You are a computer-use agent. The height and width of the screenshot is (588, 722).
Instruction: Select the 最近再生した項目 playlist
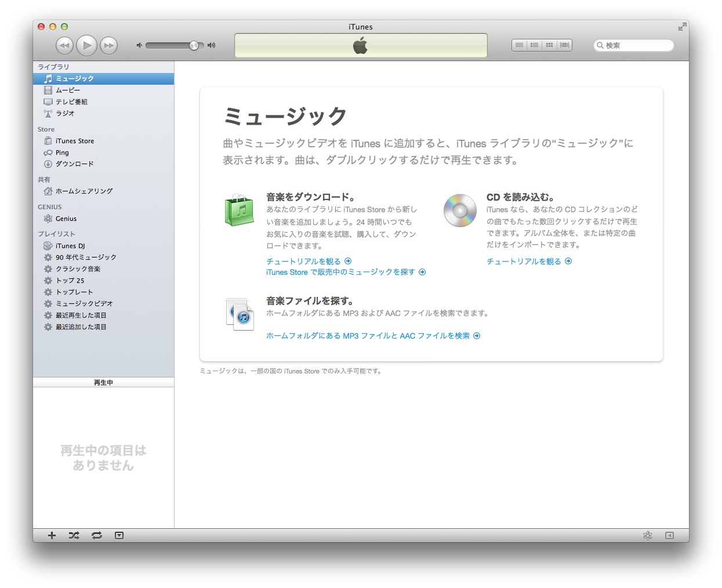tap(103, 315)
